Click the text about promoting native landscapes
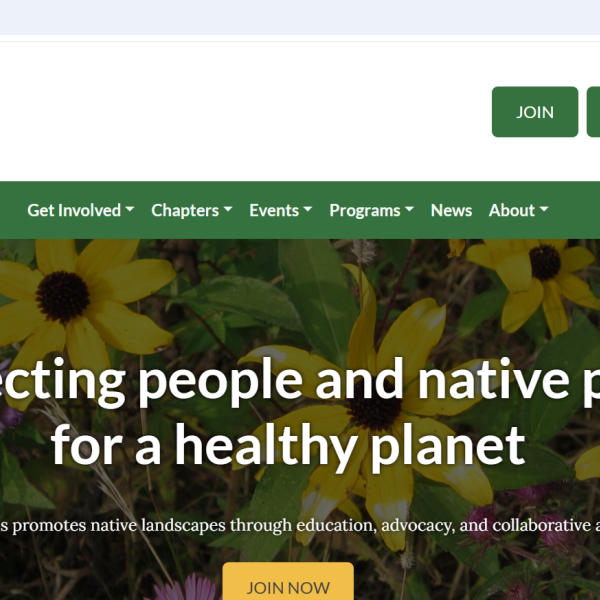The image size is (600, 600). coord(300,525)
